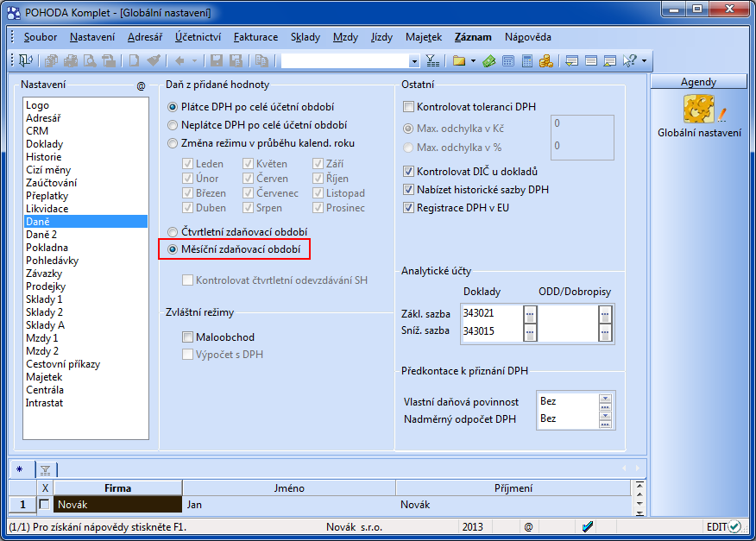Toggle Kontrolovat DIČ u dokladů checkbox

(x=408, y=171)
